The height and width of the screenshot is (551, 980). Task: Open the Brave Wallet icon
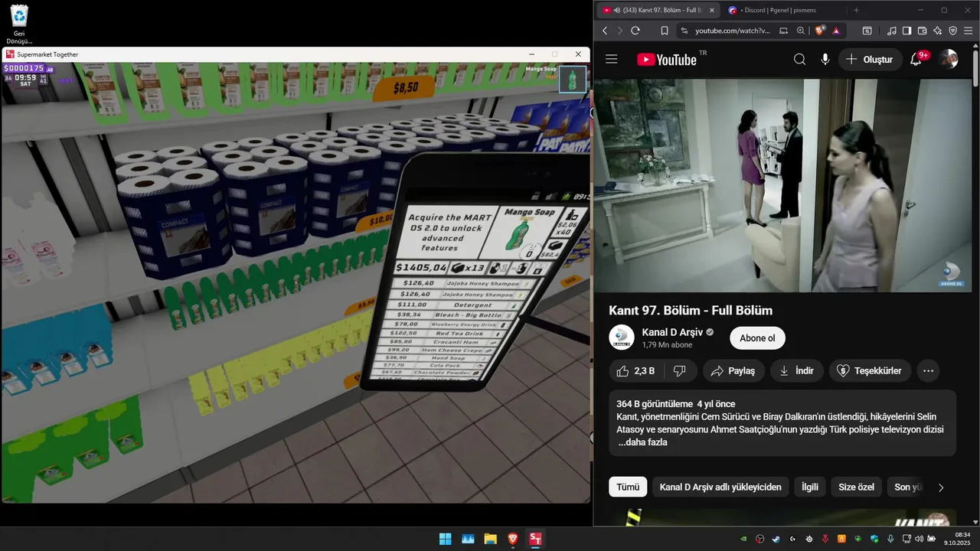(923, 31)
